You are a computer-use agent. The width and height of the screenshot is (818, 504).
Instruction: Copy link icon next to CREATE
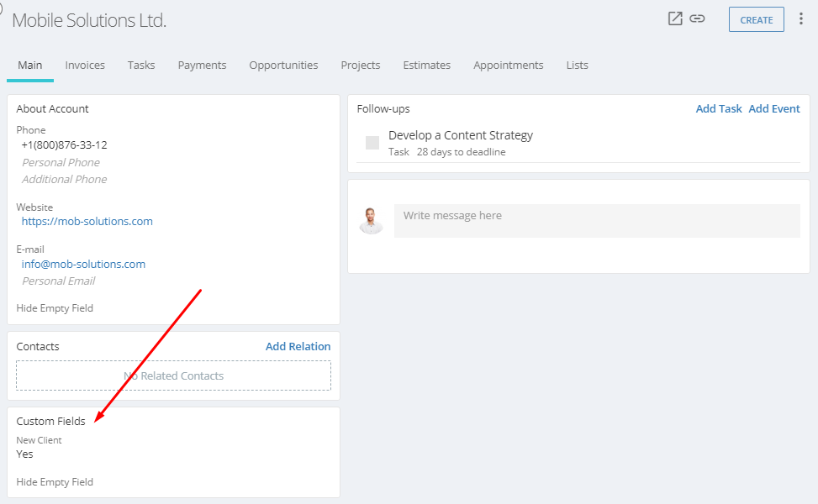(x=697, y=18)
